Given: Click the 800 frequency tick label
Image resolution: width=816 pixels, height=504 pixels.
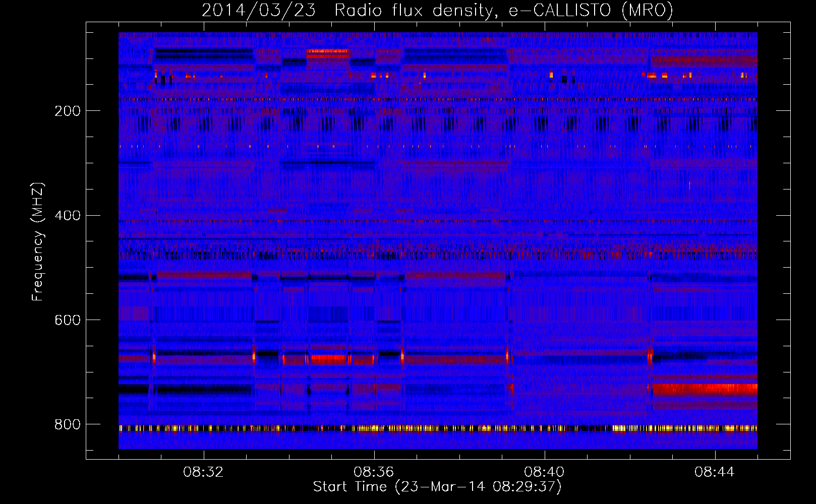Looking at the screenshot, I should click(x=68, y=424).
